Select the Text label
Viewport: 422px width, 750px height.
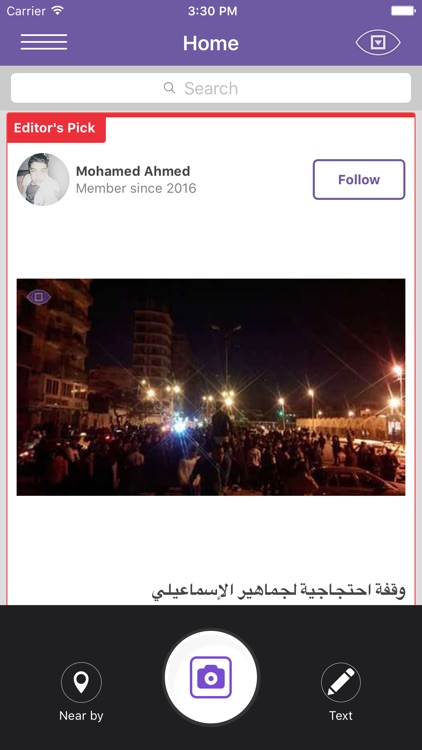[x=341, y=716]
